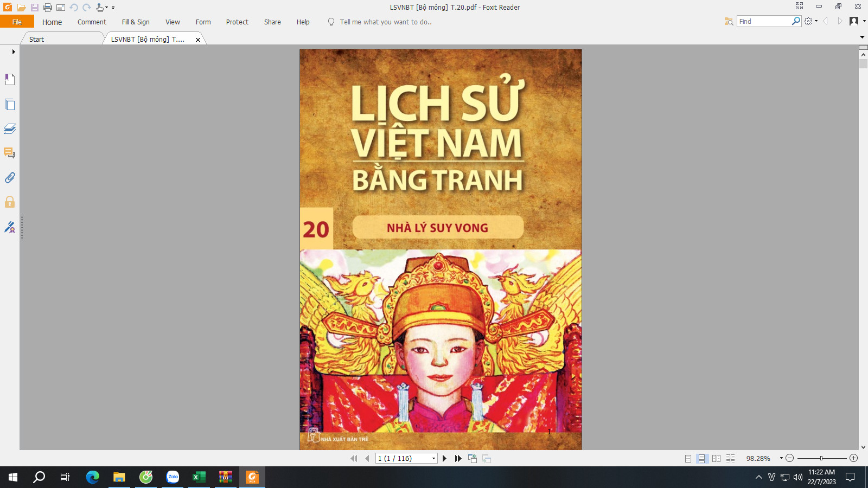Click the next view icon in status bar
868x488 pixels.
[487, 459]
